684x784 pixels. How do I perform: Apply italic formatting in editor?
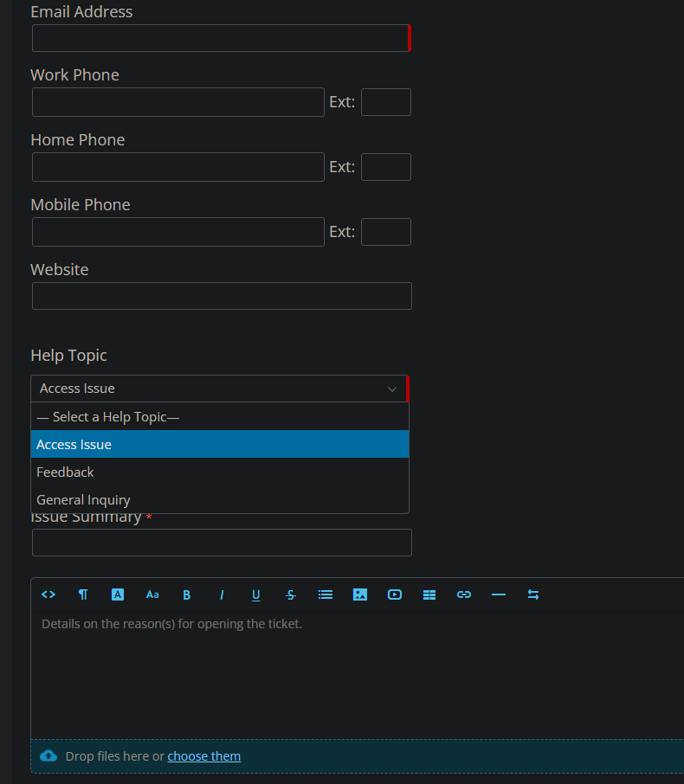pos(222,594)
